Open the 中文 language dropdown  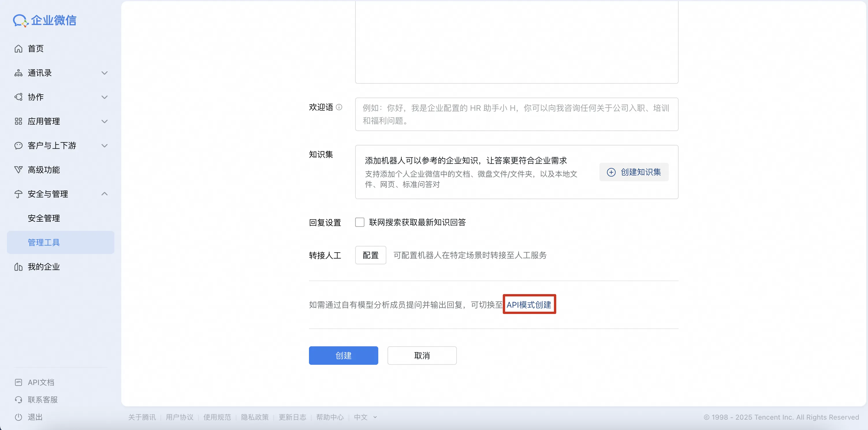click(365, 417)
